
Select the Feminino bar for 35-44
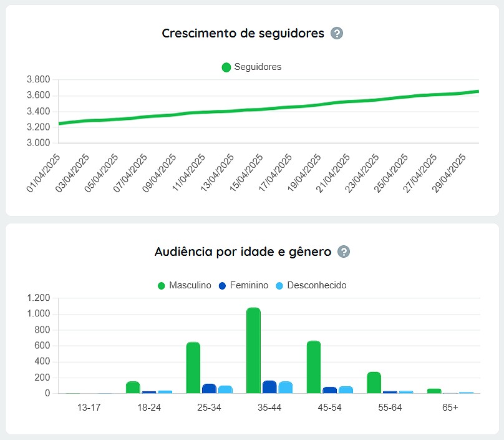269,387
